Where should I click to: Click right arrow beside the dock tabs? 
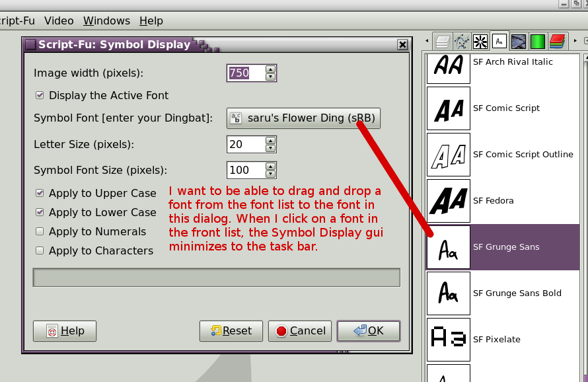tap(575, 40)
